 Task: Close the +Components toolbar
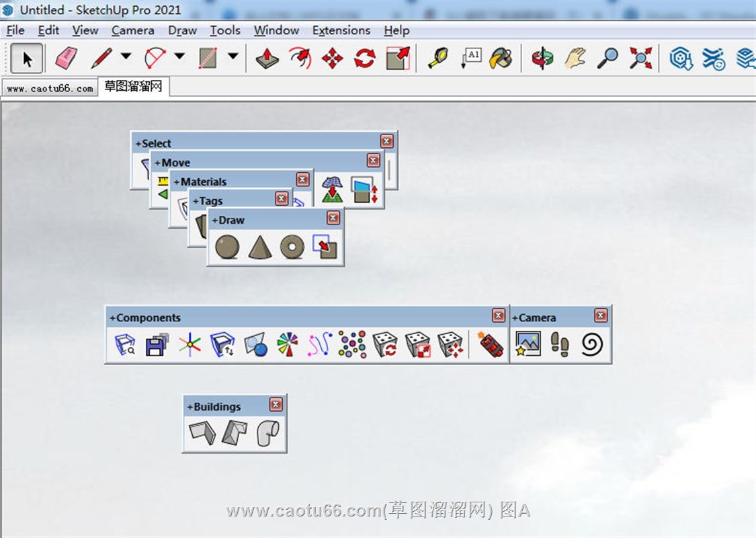click(499, 315)
